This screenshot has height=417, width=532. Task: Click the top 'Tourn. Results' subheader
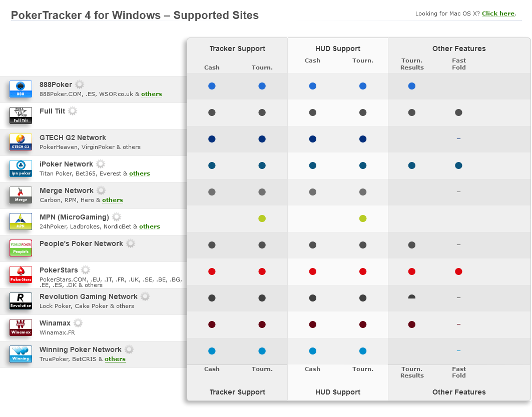coord(412,63)
